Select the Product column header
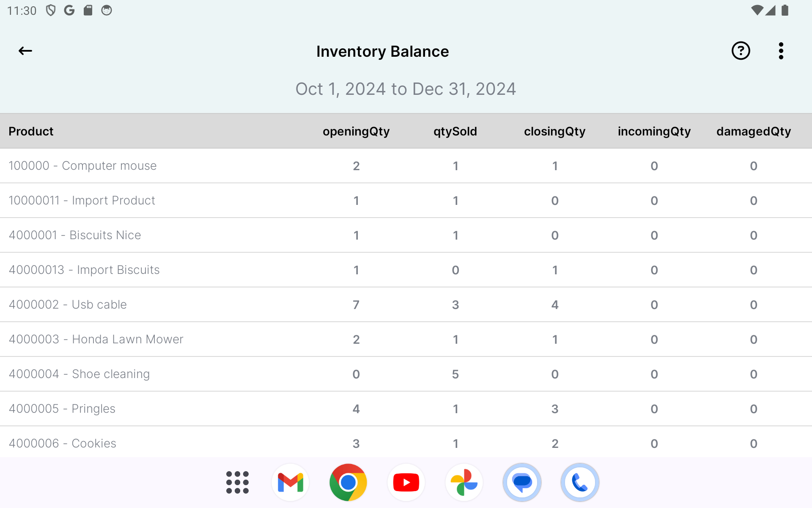Viewport: 812px width, 508px height. click(x=31, y=131)
